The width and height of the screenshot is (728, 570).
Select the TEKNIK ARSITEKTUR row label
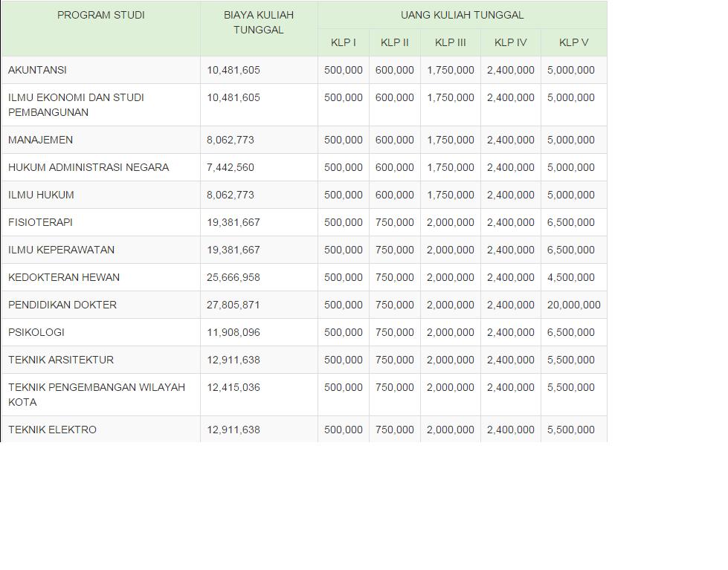[61, 360]
